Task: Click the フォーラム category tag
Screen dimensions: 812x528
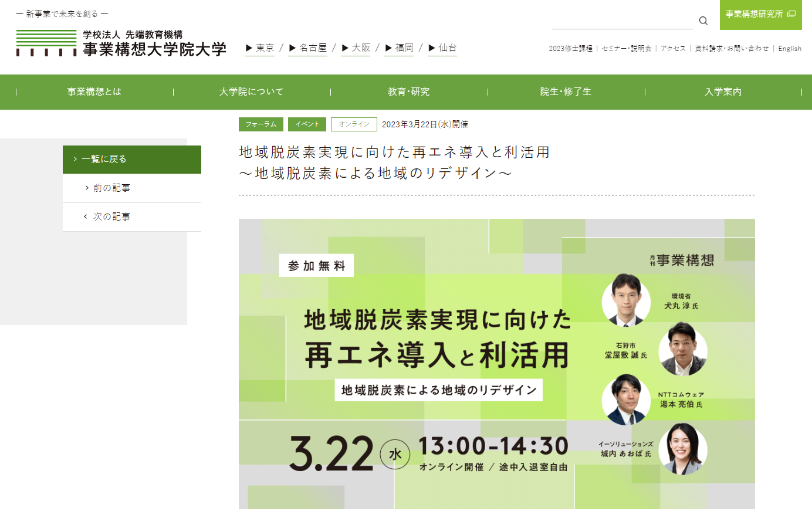Action: tap(260, 124)
